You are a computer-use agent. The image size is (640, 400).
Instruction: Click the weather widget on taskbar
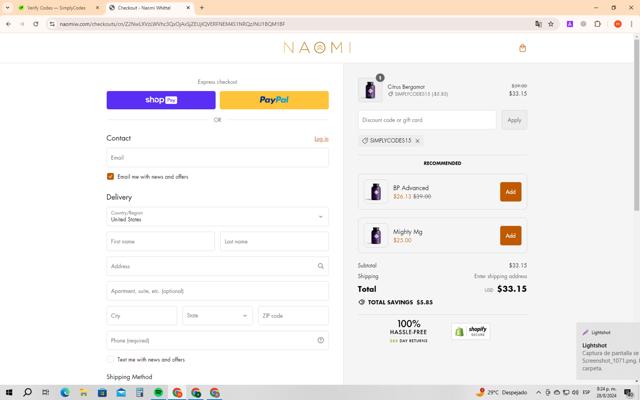click(501, 393)
